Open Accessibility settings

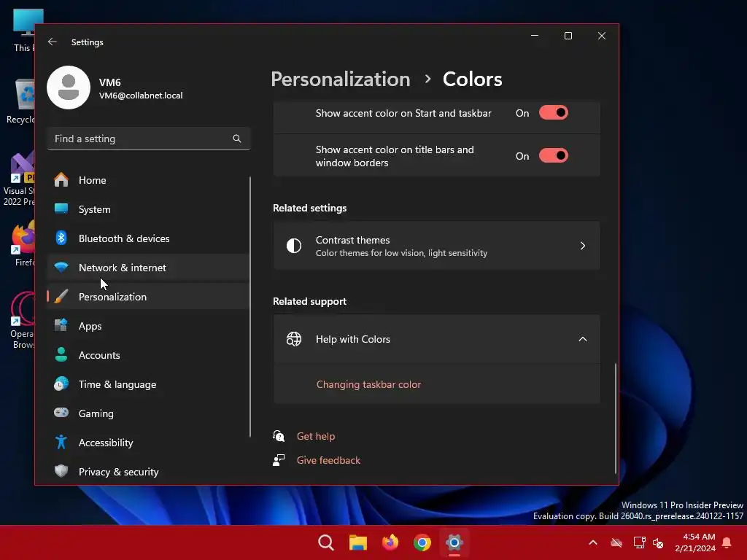149,442
